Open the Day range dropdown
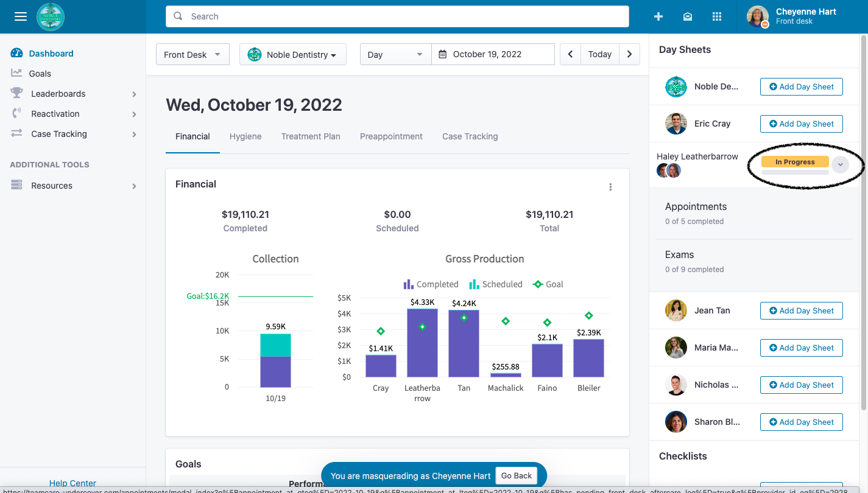This screenshot has height=493, width=868. [x=396, y=54]
